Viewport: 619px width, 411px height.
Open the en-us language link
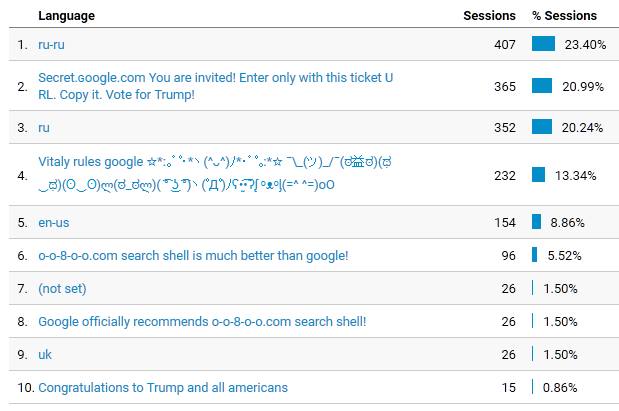[x=54, y=223]
